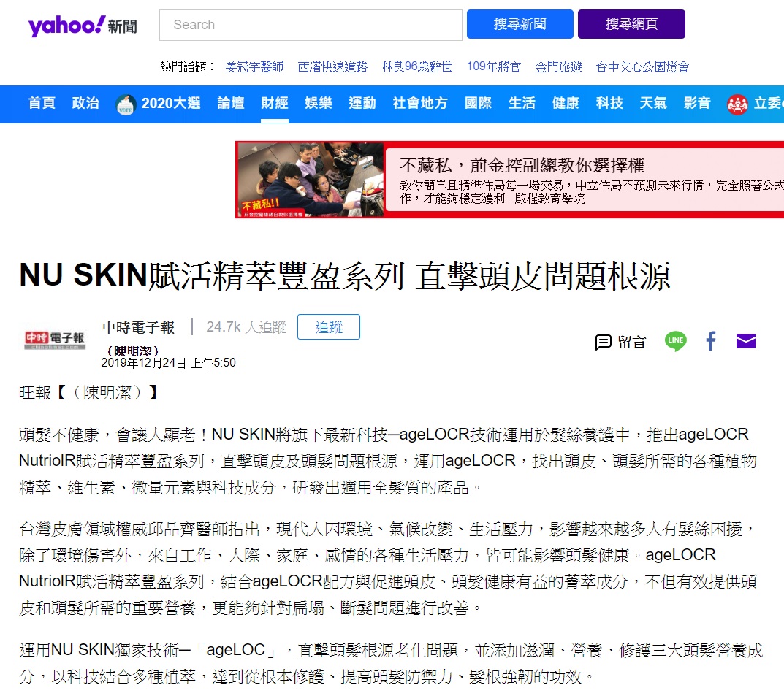Share article by email envelope icon

pyautogui.click(x=745, y=341)
